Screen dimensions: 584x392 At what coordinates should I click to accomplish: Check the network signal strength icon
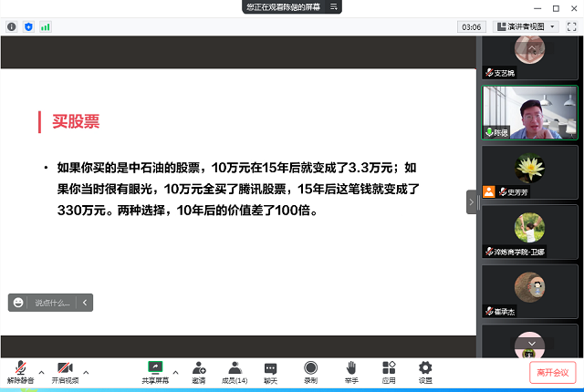coord(46,26)
